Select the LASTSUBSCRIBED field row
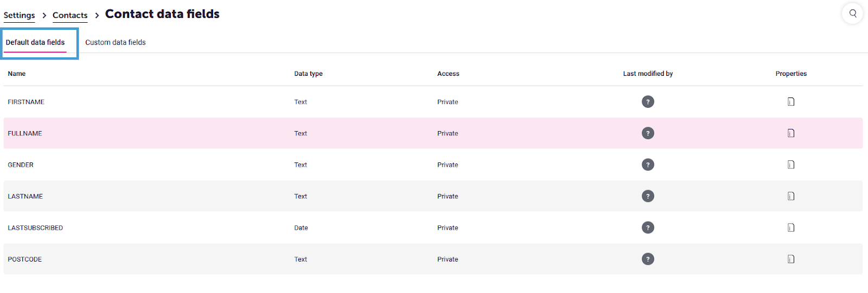The height and width of the screenshot is (293, 868). (433, 227)
